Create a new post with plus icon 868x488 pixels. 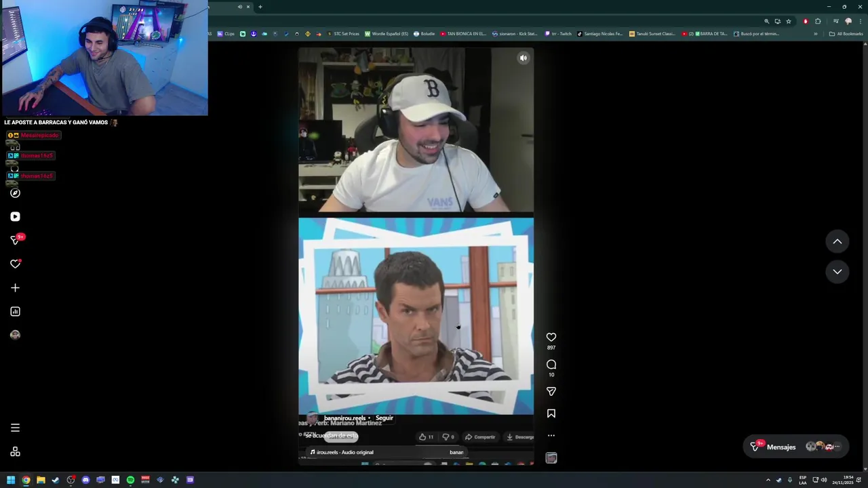tap(15, 288)
